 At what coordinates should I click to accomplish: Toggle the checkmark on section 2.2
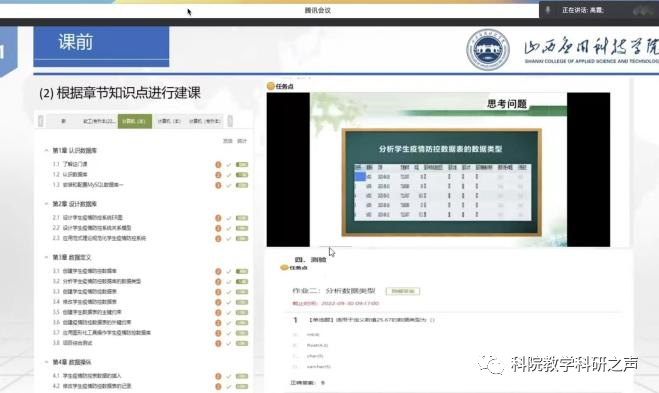pos(229,228)
